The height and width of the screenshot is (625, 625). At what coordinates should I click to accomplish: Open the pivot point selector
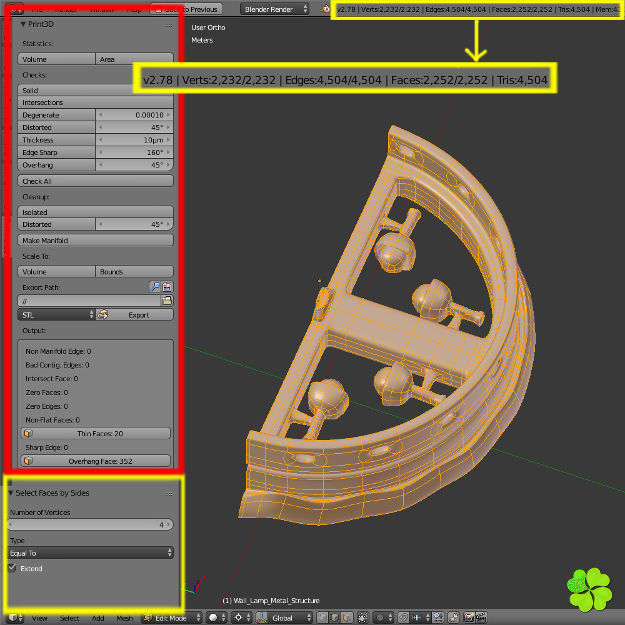tap(242, 617)
